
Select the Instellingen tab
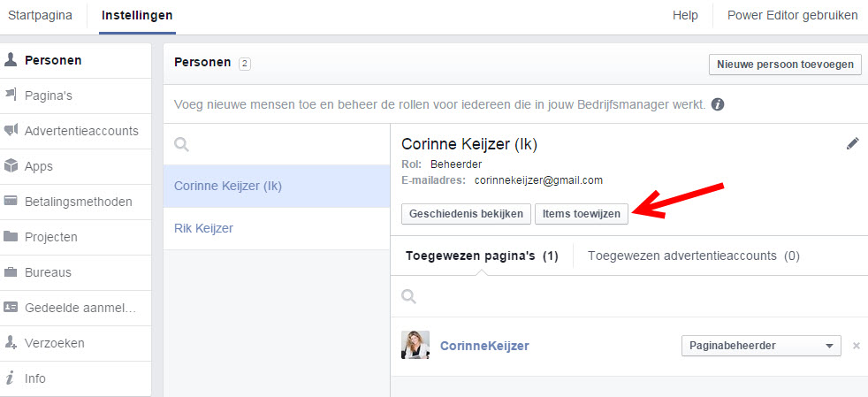137,16
